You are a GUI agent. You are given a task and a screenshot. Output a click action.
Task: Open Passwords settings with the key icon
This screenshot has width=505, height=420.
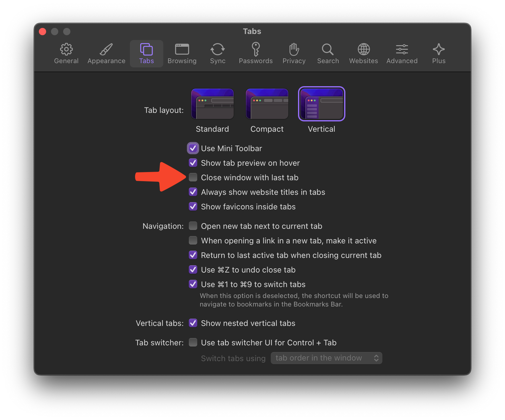coord(256,53)
